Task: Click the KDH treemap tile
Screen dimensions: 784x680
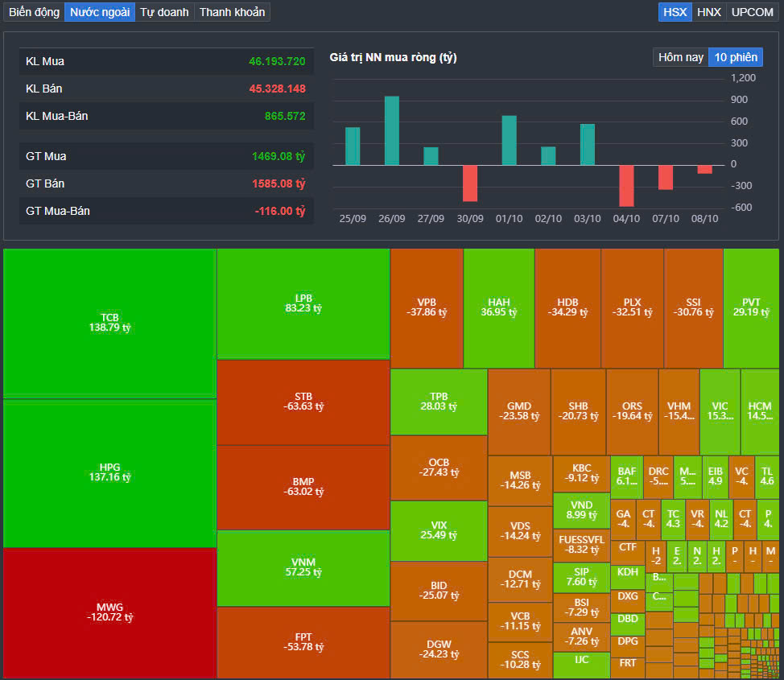Action: (628, 577)
